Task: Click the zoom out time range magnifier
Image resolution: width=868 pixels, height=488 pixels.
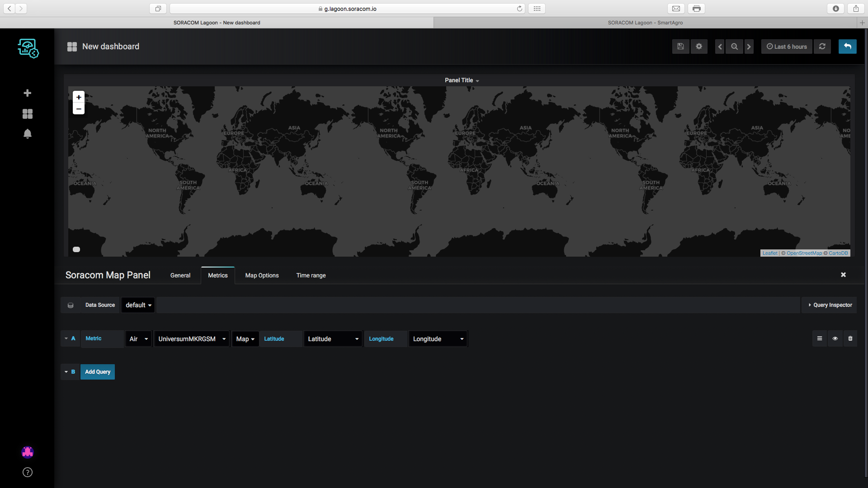Action: coord(734,47)
